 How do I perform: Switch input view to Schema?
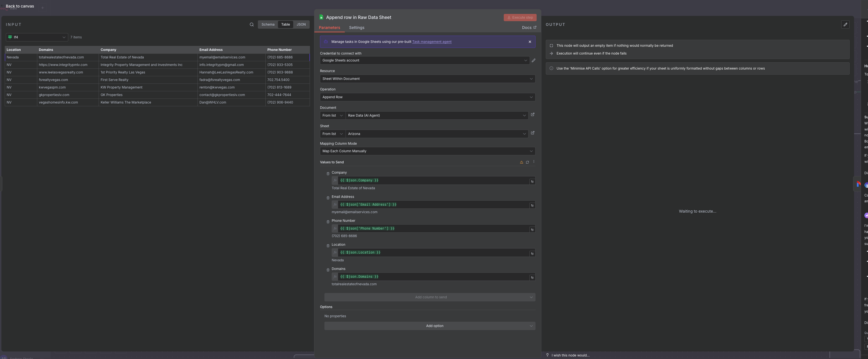[268, 24]
